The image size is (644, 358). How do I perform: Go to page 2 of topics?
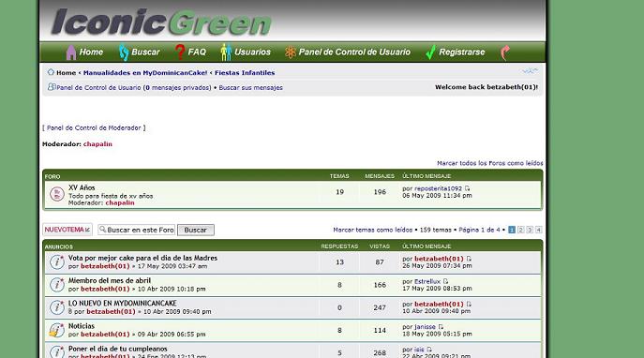[x=521, y=230]
